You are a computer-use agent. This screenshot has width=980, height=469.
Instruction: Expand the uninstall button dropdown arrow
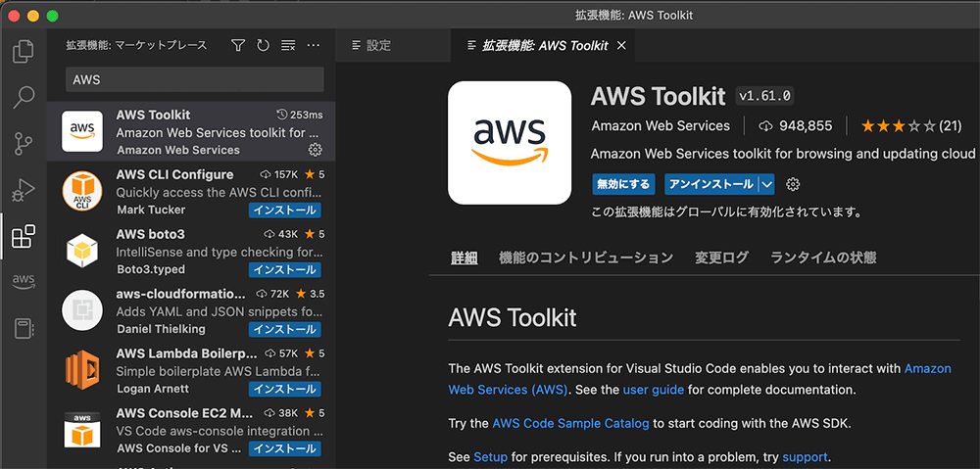tap(767, 184)
